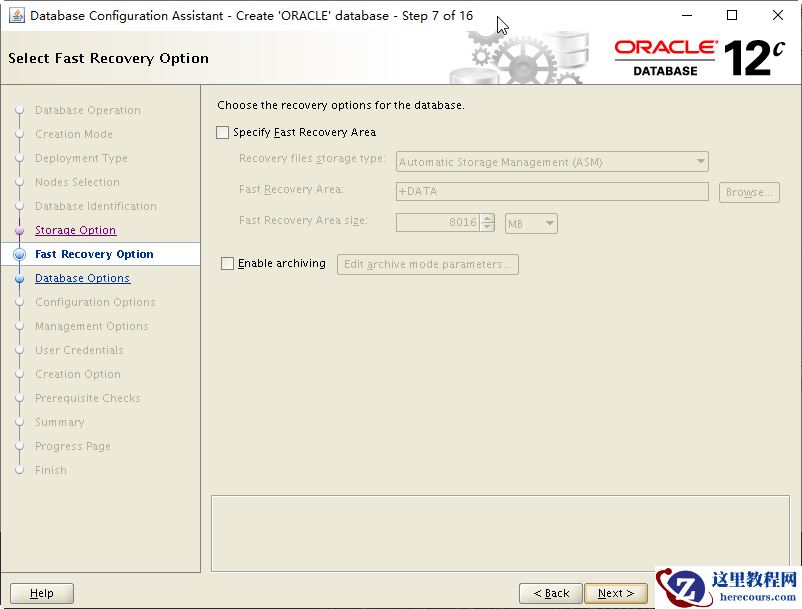Click the Storage Option step bullet
The height and width of the screenshot is (609, 802).
pyautogui.click(x=19, y=231)
